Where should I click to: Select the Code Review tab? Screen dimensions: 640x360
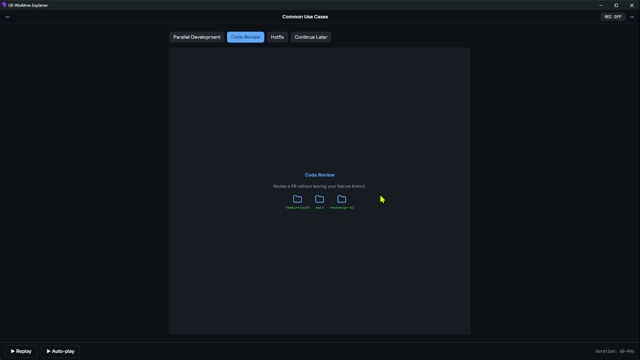[245, 37]
